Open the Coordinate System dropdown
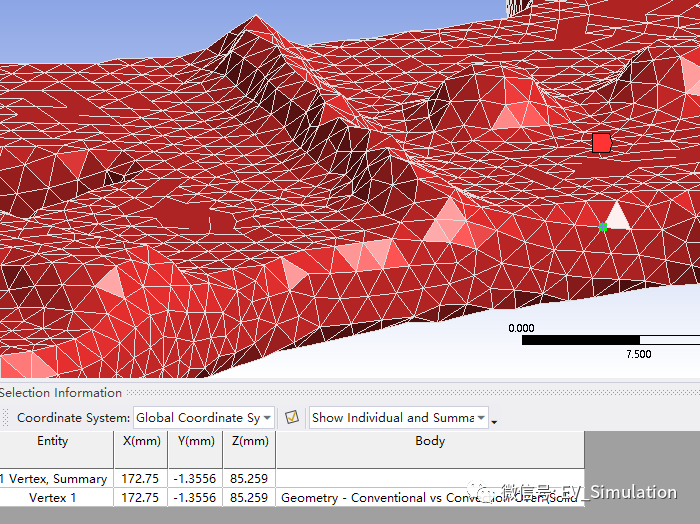Screen dimensions: 700x524 (x=204, y=418)
